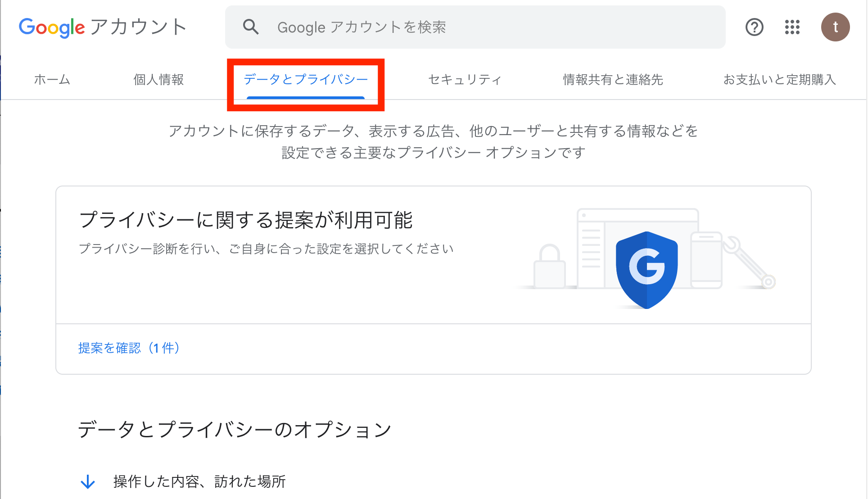Open the お支払いと定期購入 tab
Image resolution: width=868 pixels, height=499 pixels.
[x=780, y=80]
